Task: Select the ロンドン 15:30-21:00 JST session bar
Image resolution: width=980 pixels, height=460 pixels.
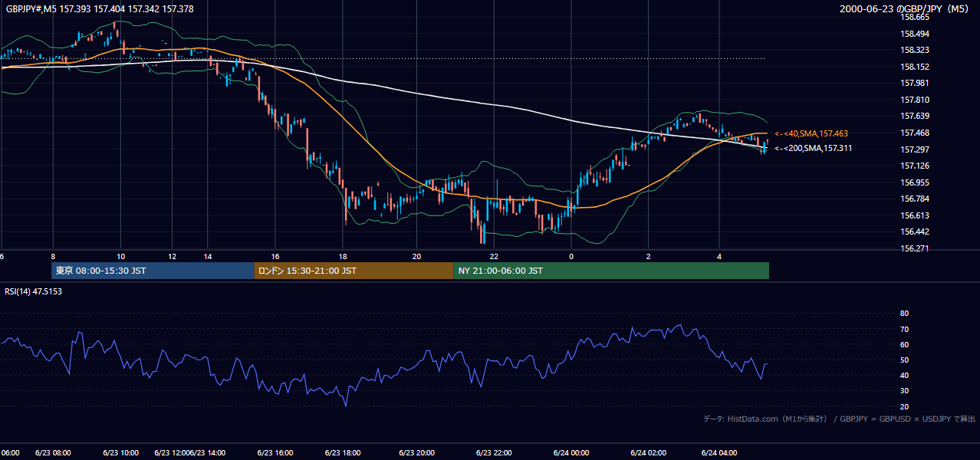Action: click(x=354, y=271)
